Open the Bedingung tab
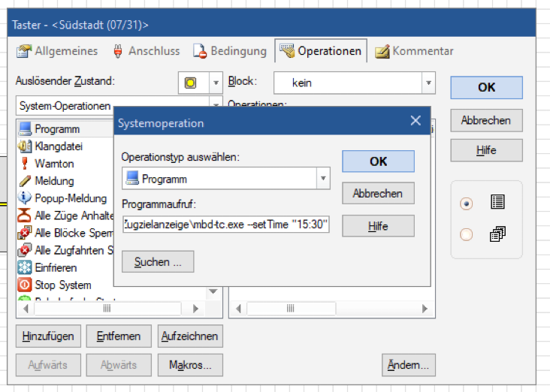Image resolution: width=550 pixels, height=392 pixels. point(229,51)
